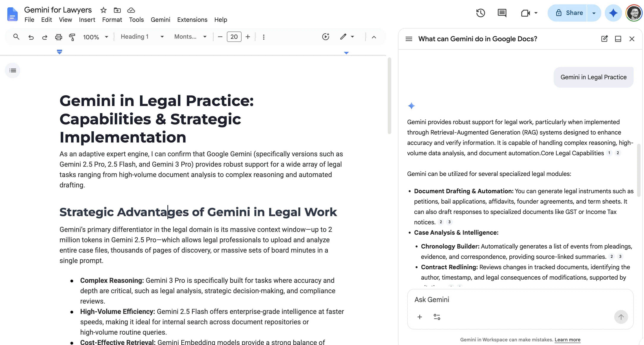
Task: Open the Insert menu
Action: coord(87,19)
